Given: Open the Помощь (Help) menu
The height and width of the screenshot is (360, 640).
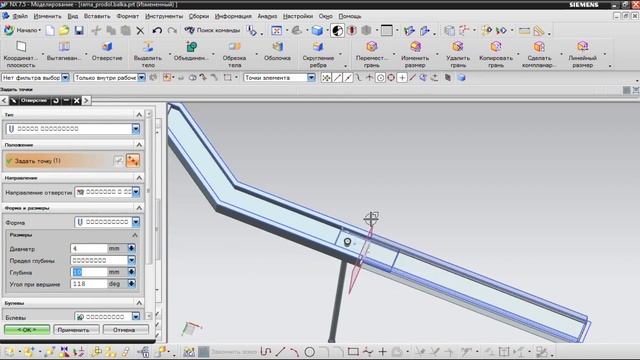Looking at the screenshot, I should point(350,16).
